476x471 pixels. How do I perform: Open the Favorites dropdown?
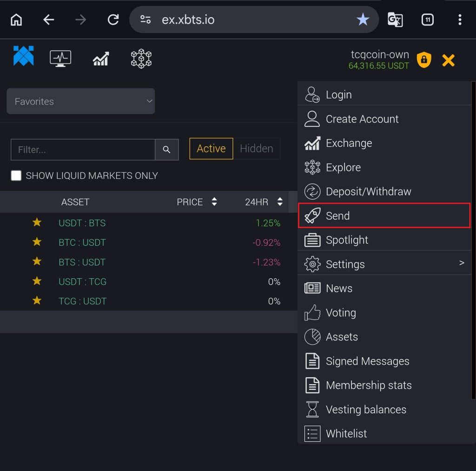pyautogui.click(x=80, y=101)
